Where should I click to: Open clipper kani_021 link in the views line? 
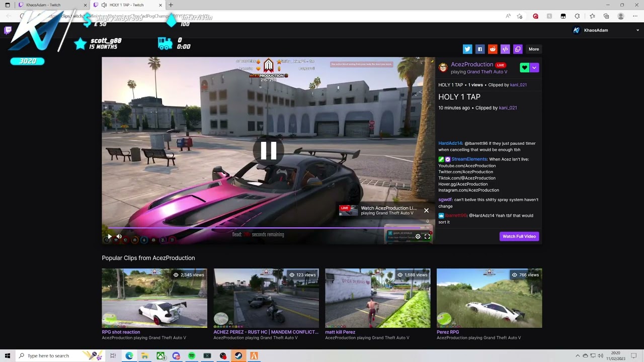518,85
